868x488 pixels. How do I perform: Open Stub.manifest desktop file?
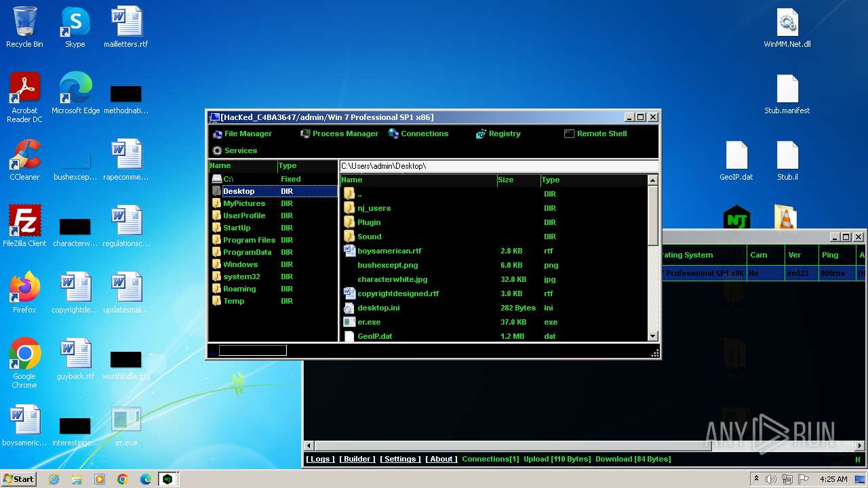[x=787, y=94]
